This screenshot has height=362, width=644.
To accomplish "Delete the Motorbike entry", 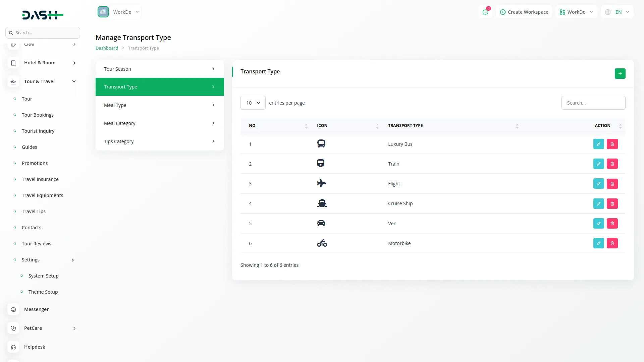I will (x=612, y=243).
